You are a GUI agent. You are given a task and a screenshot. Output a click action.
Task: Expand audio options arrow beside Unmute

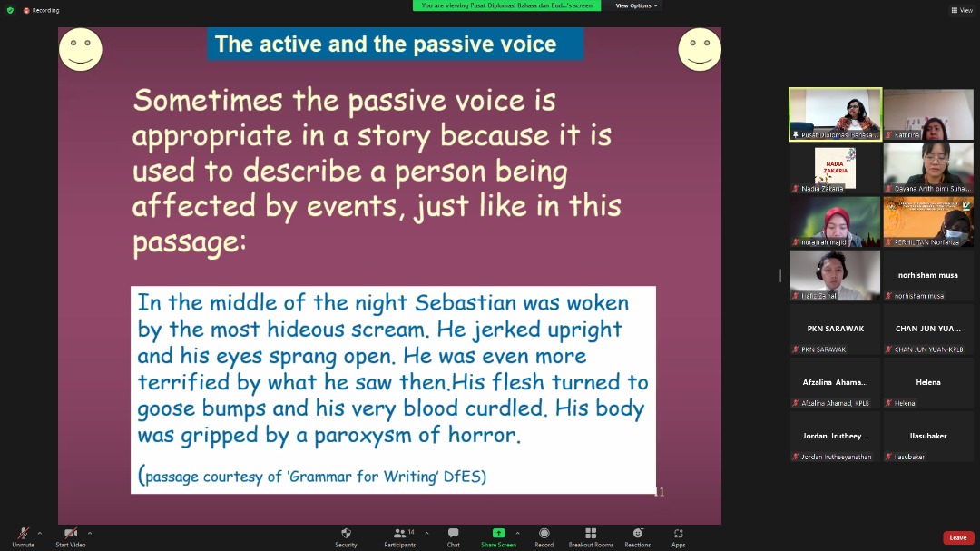tap(39, 533)
